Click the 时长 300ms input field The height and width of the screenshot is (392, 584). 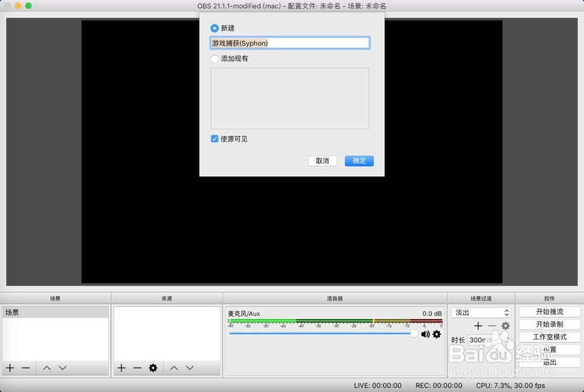tap(486, 340)
